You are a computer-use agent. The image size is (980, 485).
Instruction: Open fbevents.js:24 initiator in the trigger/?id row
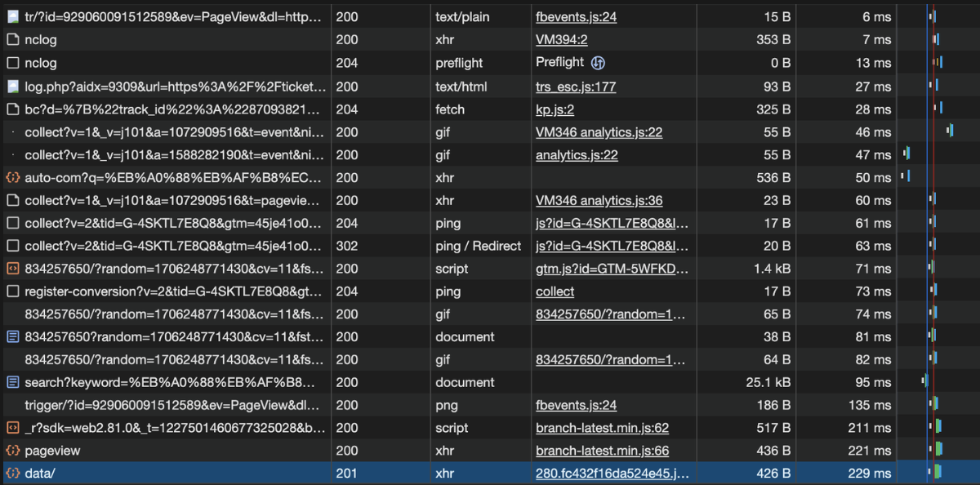tap(576, 405)
